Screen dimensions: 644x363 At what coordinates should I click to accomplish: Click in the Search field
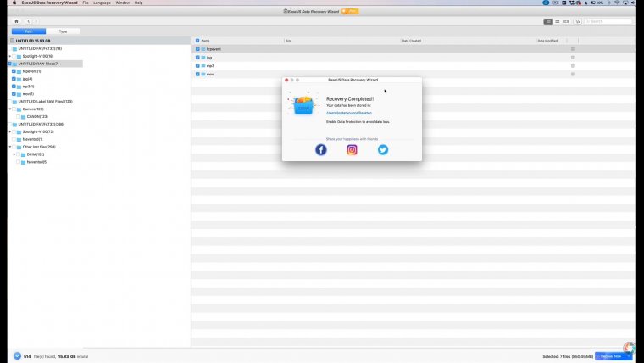click(x=608, y=21)
